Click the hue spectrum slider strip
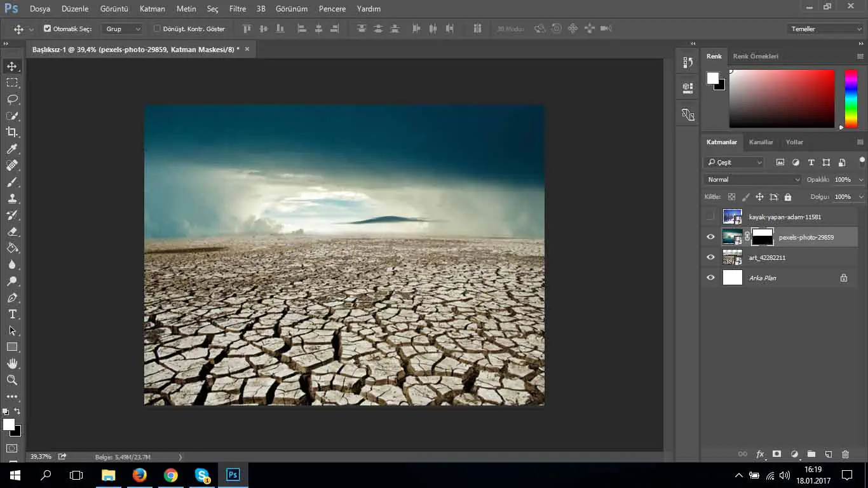Image resolution: width=868 pixels, height=488 pixels. pos(851,98)
